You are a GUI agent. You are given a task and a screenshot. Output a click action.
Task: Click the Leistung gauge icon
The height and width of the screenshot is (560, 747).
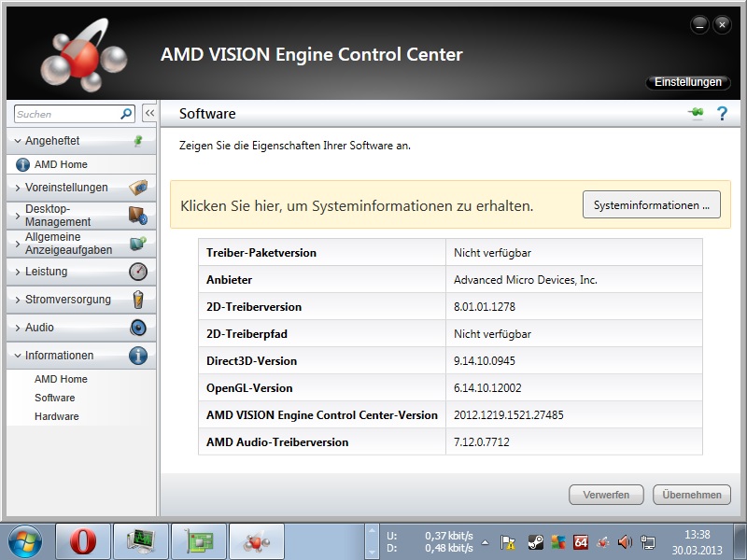click(x=138, y=272)
